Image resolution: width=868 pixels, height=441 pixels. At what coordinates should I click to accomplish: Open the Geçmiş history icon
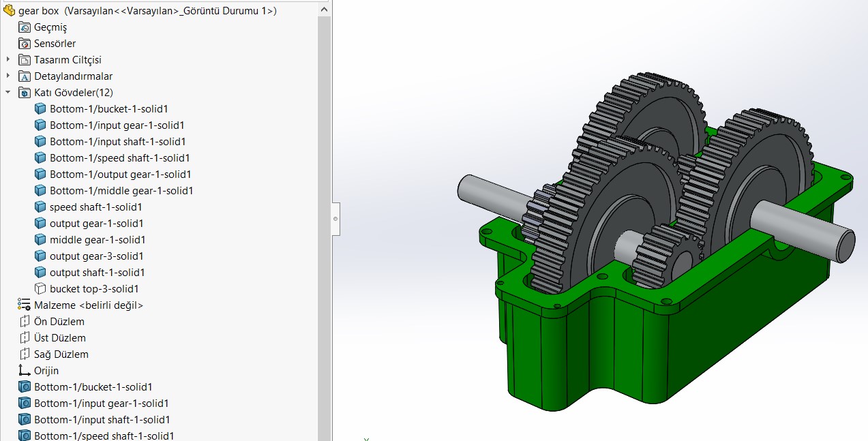coord(25,27)
